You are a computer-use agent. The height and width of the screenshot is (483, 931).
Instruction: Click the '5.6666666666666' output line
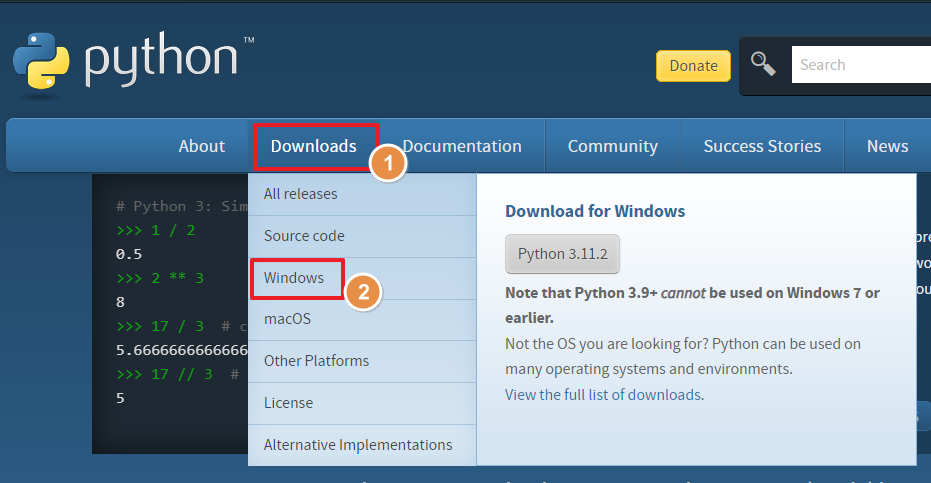(182, 351)
